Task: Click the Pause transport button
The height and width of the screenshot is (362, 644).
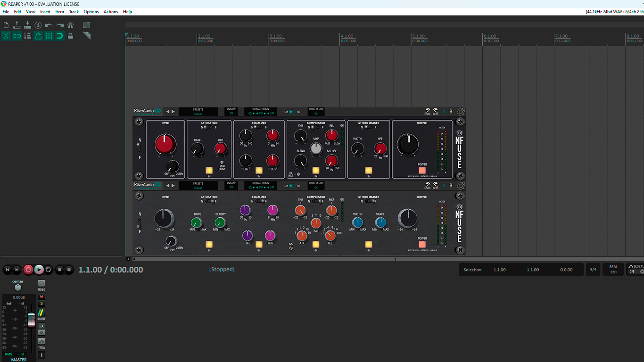Action: (69, 270)
